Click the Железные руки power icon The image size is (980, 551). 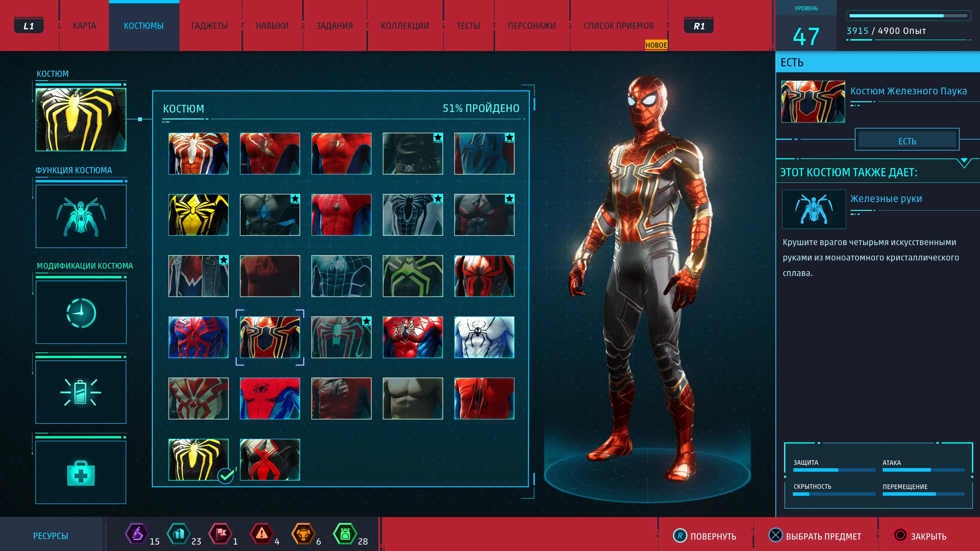tap(814, 209)
